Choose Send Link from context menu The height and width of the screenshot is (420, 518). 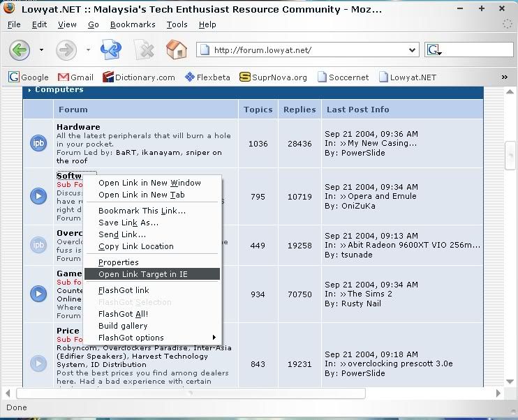click(152, 234)
